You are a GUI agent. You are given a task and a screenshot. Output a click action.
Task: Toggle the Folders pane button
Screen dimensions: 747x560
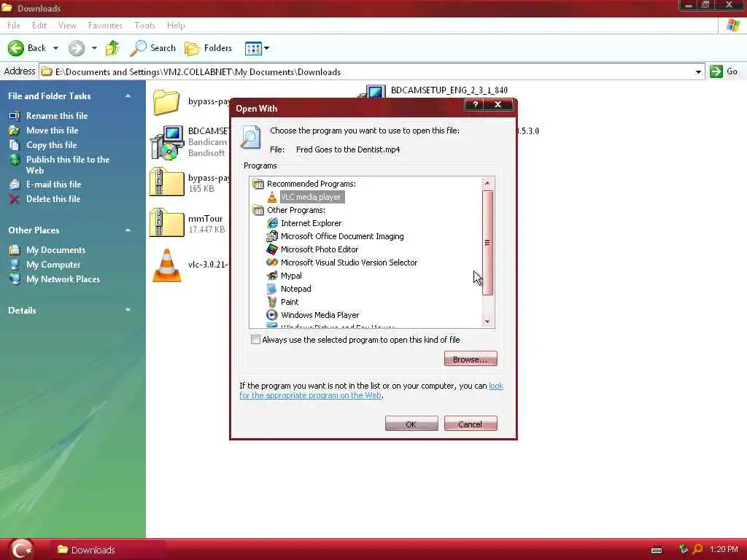[x=208, y=48]
